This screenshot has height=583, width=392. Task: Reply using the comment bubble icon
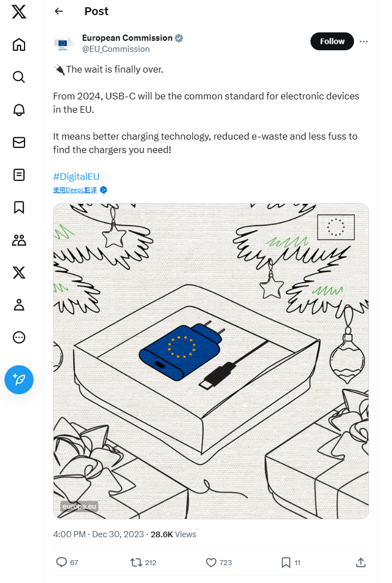click(x=61, y=562)
